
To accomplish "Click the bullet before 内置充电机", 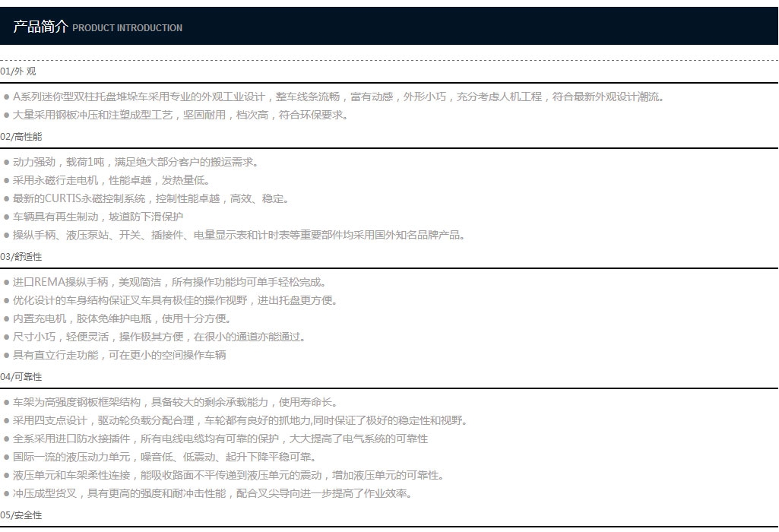I will (6, 319).
